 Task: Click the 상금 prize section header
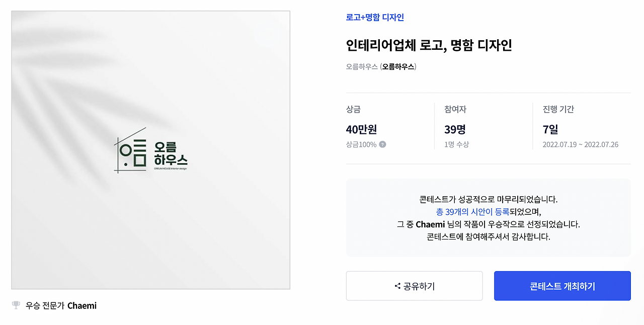pyautogui.click(x=352, y=109)
